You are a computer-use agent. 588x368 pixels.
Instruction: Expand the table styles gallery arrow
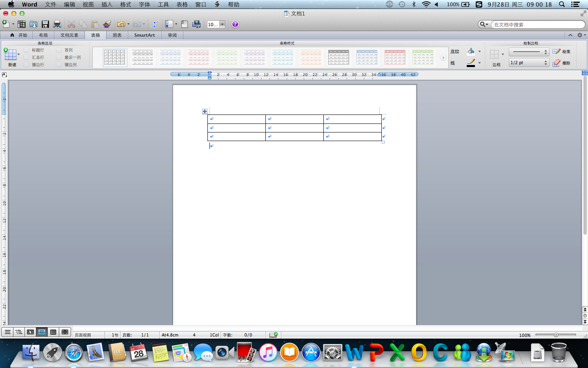click(x=443, y=58)
